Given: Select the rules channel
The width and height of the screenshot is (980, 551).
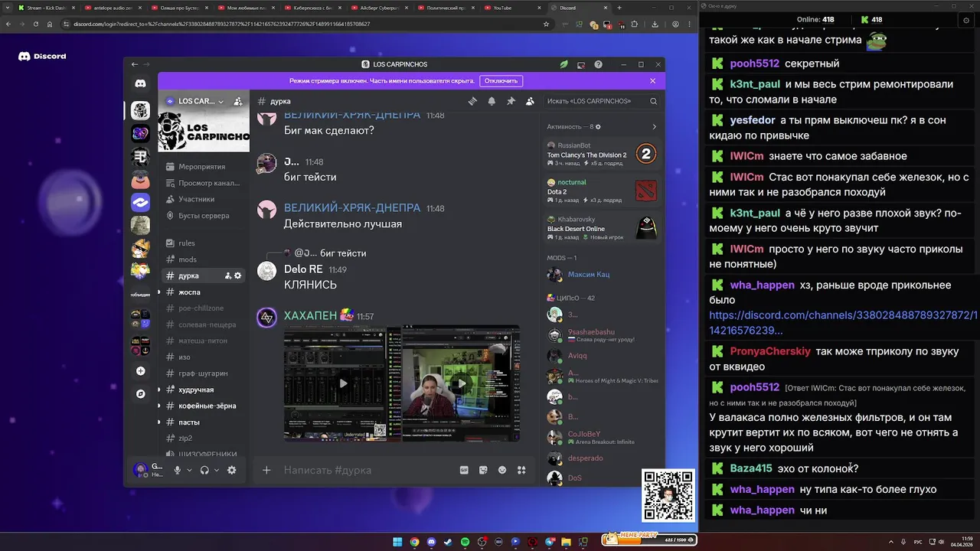Looking at the screenshot, I should click(x=203, y=243).
